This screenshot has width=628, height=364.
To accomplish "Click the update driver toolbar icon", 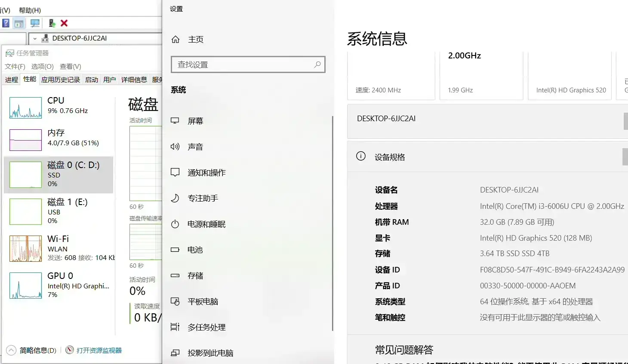I will (52, 23).
